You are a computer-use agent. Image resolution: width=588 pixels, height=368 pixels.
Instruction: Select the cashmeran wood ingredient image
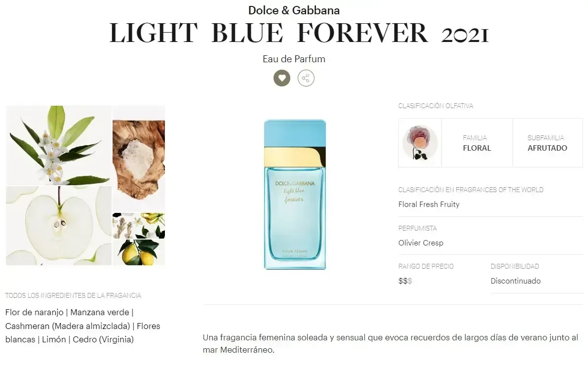139,159
